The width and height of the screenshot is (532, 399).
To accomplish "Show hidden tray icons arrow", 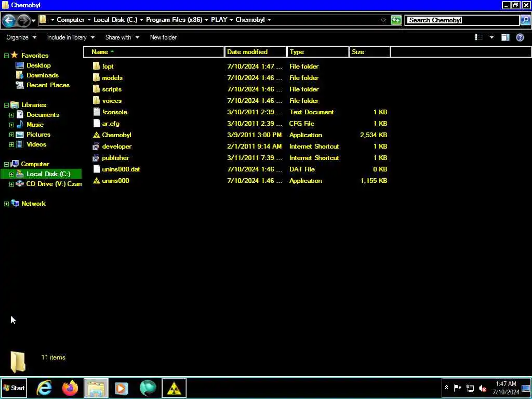I will (446, 388).
